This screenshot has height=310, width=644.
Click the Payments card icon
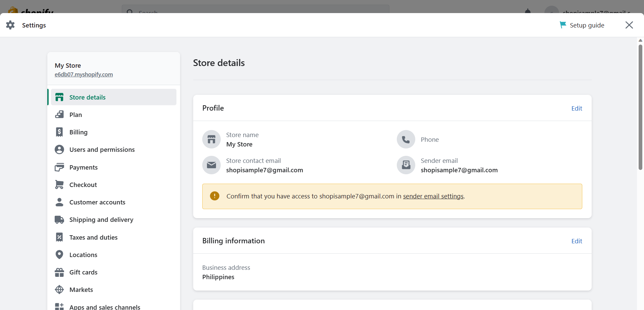coord(59,167)
